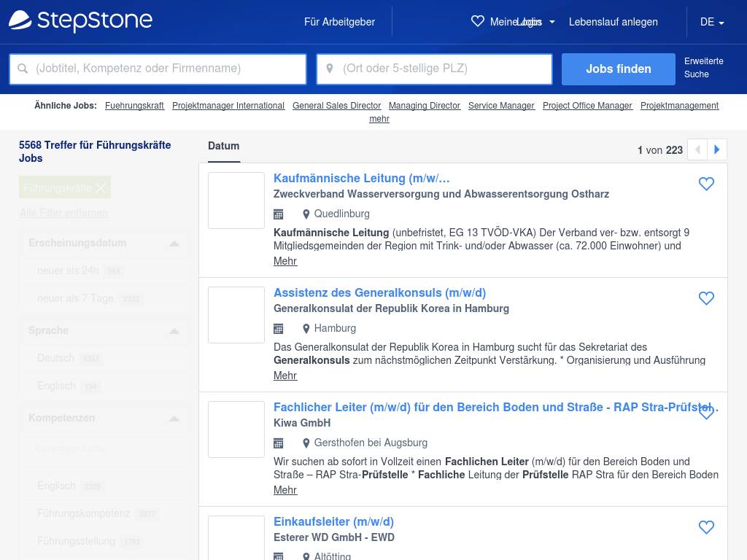
Task: Click the previous results page arrow
Action: (x=697, y=149)
